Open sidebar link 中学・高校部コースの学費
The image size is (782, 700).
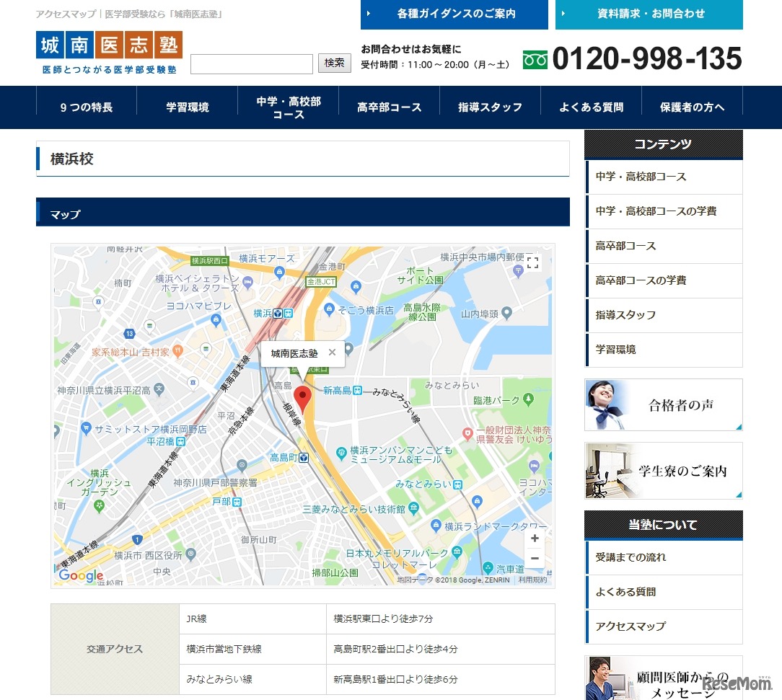tap(664, 211)
